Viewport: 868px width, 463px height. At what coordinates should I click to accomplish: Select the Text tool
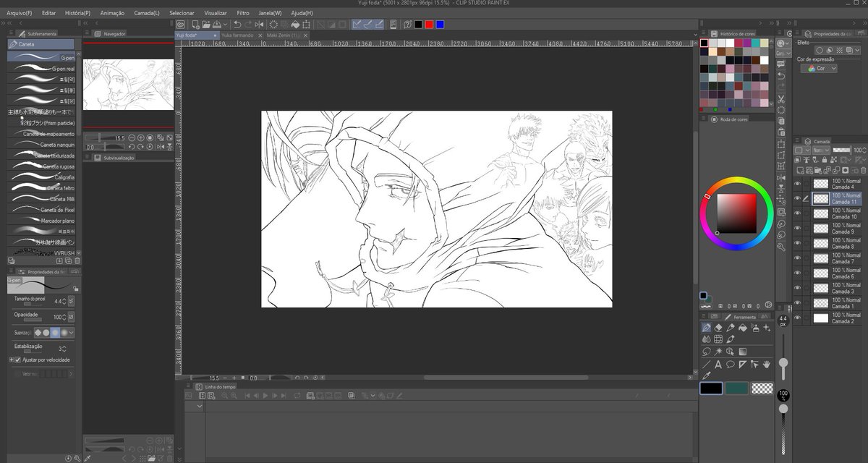718,365
